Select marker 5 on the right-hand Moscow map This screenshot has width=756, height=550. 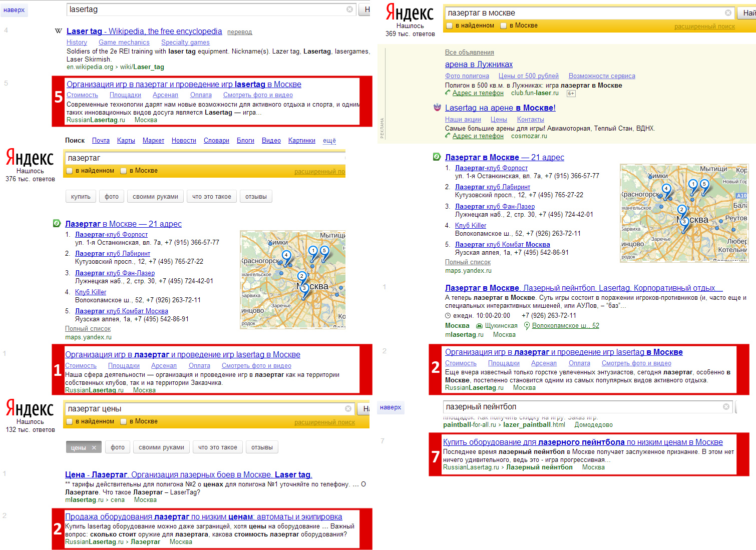pos(704,185)
